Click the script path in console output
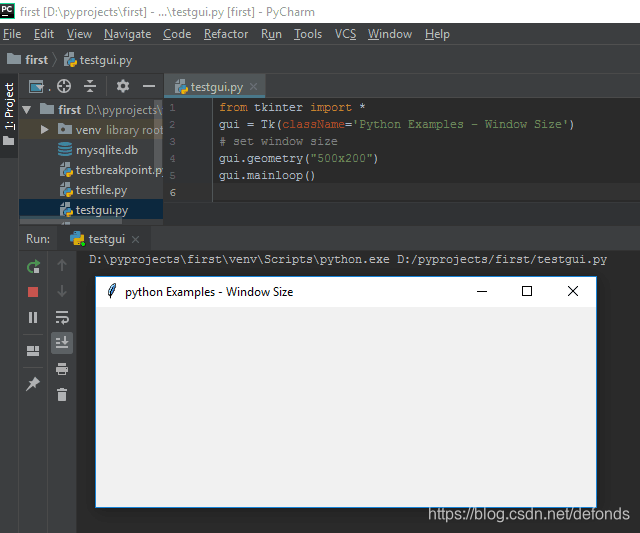Image resolution: width=640 pixels, height=533 pixels. click(502, 259)
